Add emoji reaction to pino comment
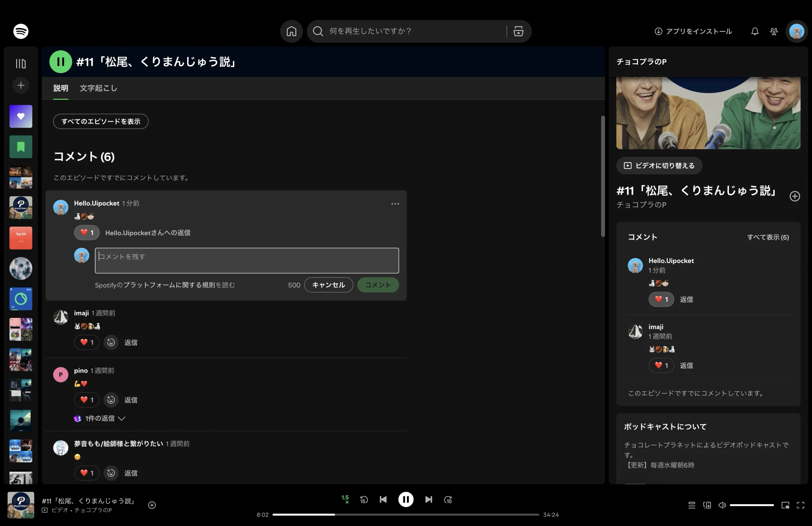Screen dimensions: 812x526 pos(111,400)
